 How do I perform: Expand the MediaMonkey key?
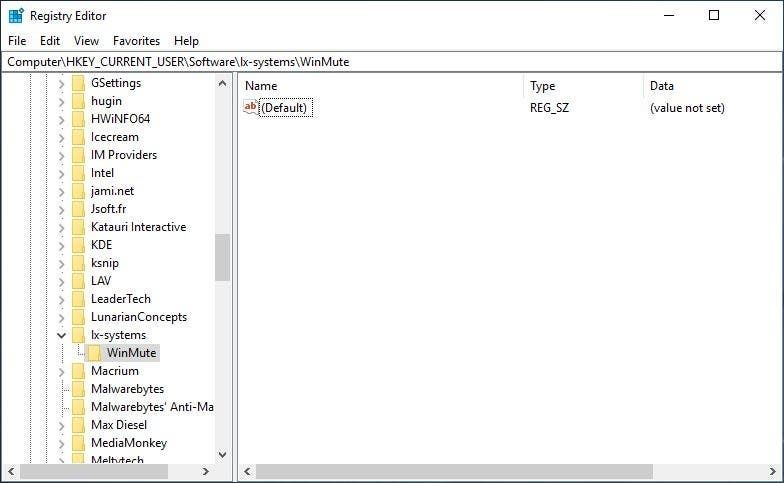[x=62, y=444]
